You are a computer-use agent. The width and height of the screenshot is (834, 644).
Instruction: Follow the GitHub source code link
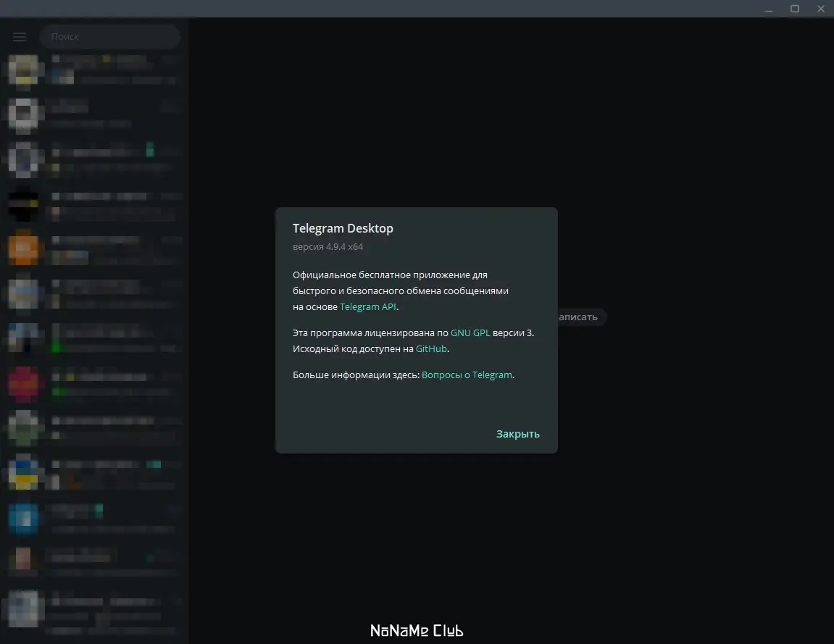(431, 349)
